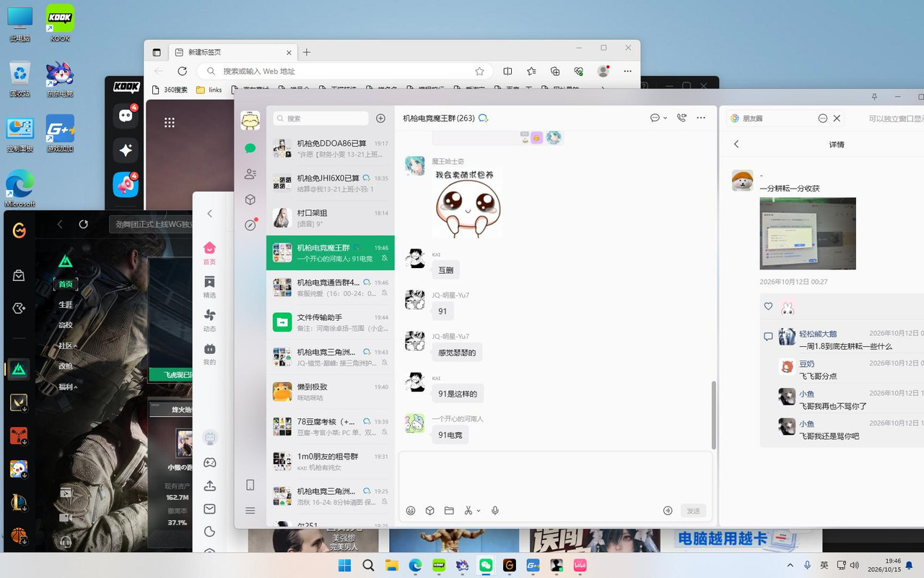Expand screenshot options dropdown arrow beside scissors
This screenshot has width=924, height=578.
point(478,510)
